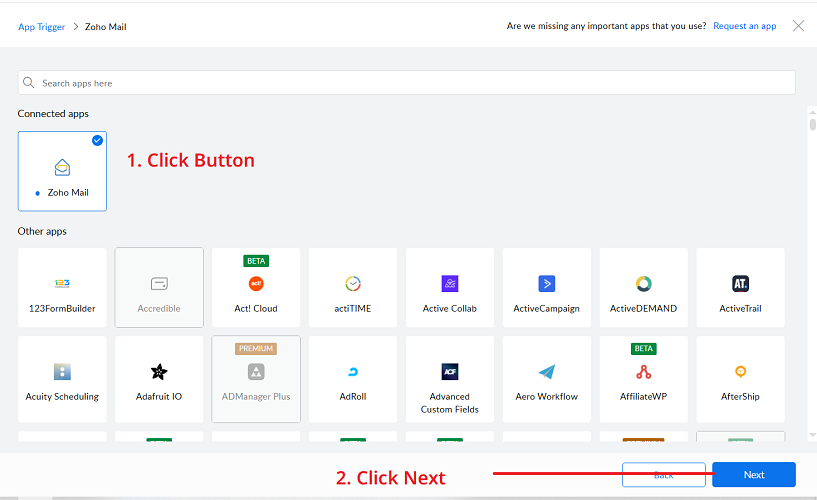
Task: Select Advanced Custom Fields app icon
Action: point(449,372)
